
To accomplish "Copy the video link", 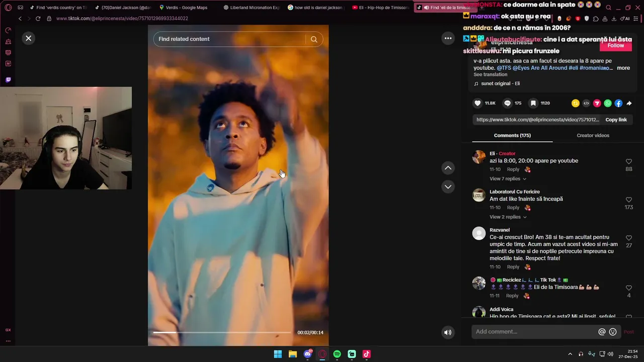I will click(x=616, y=120).
